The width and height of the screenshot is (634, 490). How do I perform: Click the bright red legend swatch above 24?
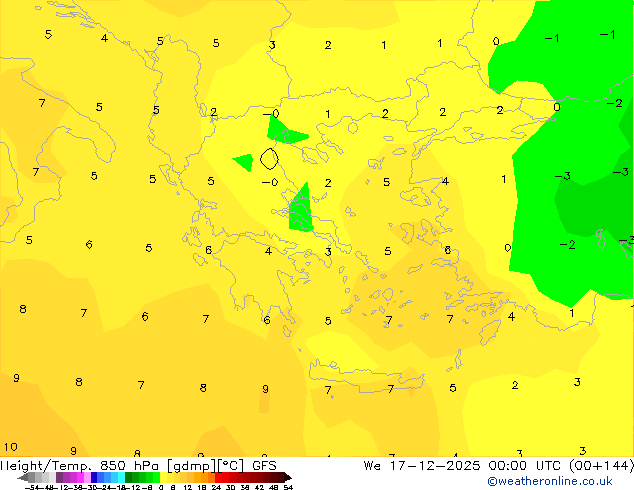pyautogui.click(x=218, y=477)
